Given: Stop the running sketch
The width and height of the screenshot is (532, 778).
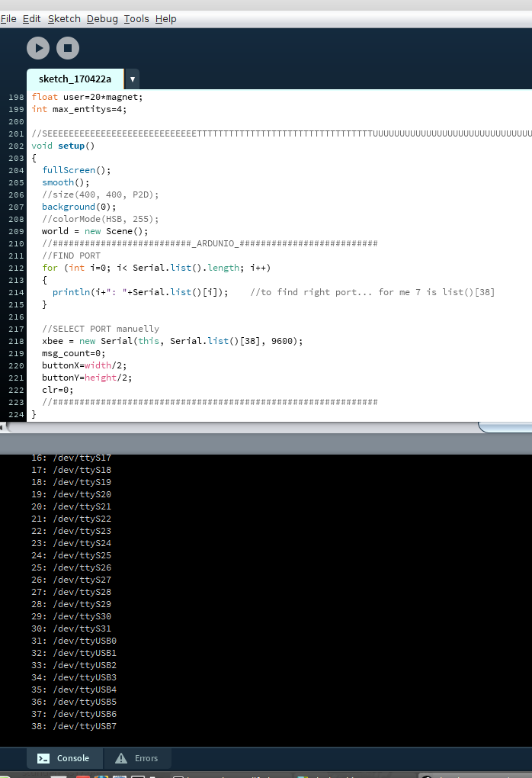Looking at the screenshot, I should click(67, 48).
